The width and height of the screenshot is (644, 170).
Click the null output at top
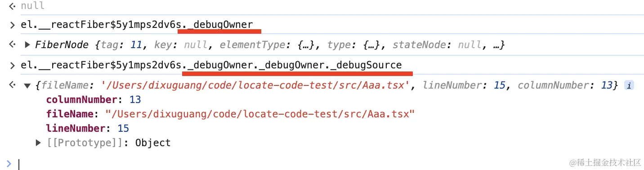click(x=33, y=6)
